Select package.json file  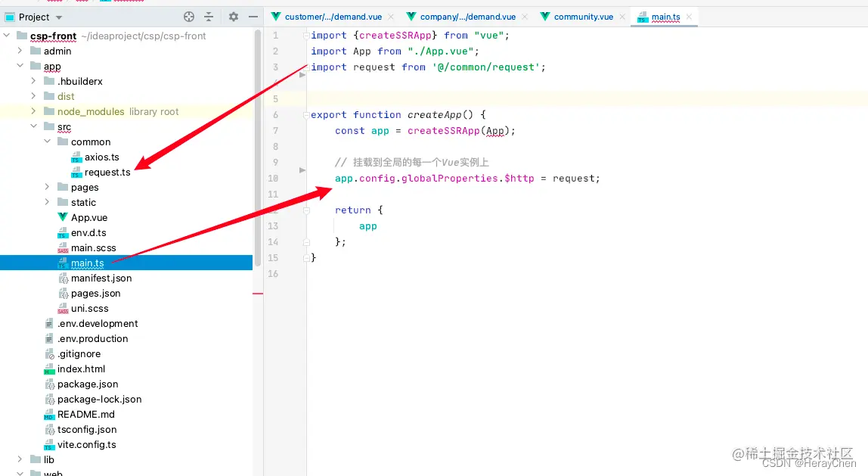coord(88,384)
